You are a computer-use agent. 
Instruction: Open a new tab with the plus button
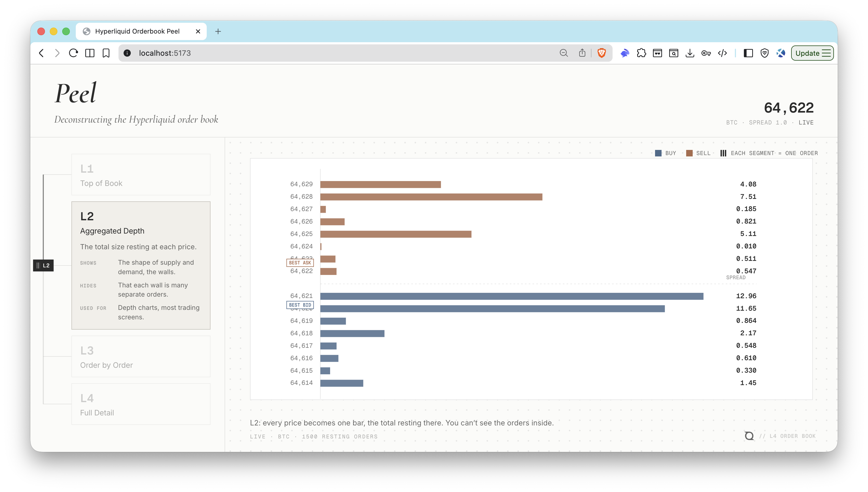tap(218, 31)
